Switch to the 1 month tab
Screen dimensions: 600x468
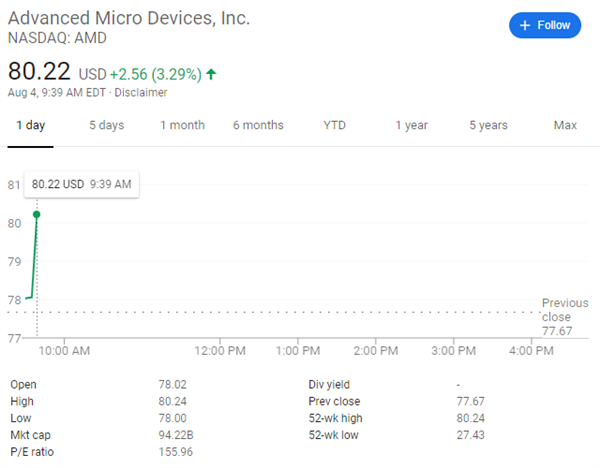182,125
